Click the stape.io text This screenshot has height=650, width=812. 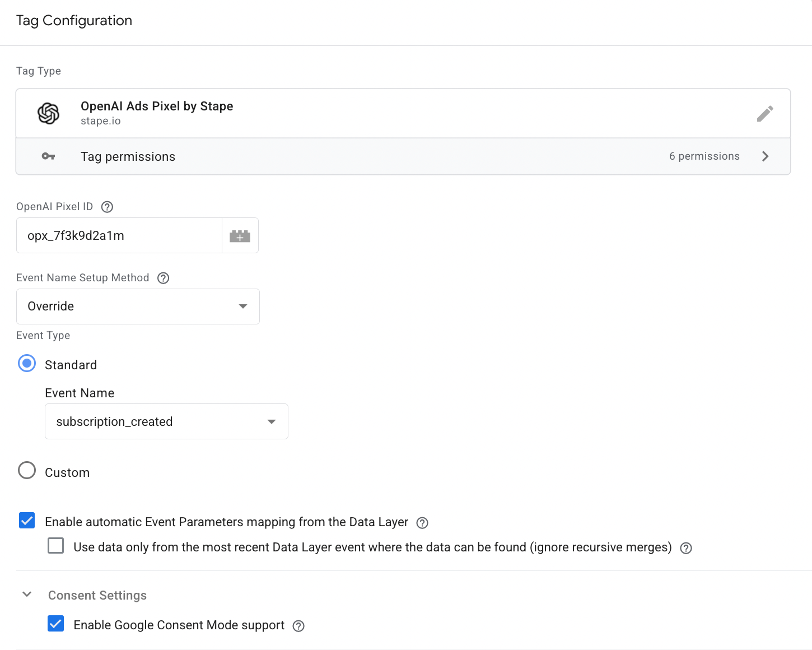click(x=101, y=121)
